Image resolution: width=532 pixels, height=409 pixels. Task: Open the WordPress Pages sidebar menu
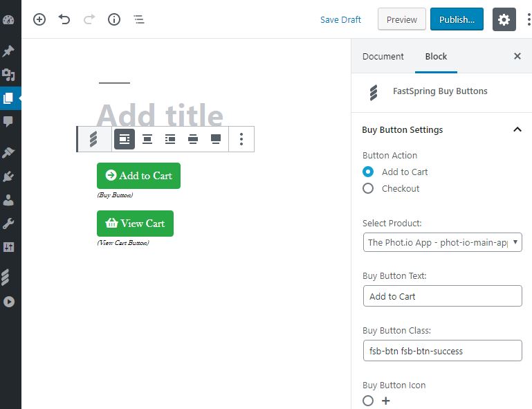tap(9, 98)
